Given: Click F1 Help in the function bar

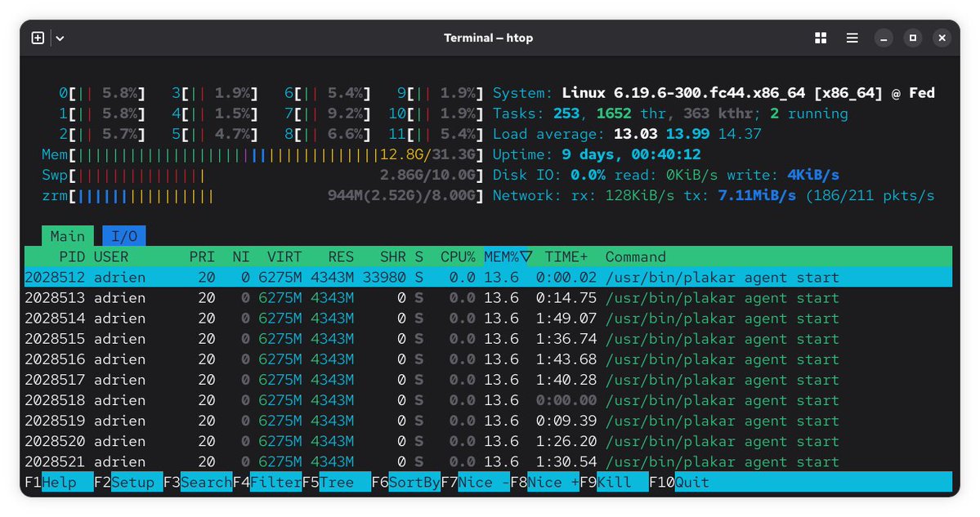Looking at the screenshot, I should (x=59, y=482).
